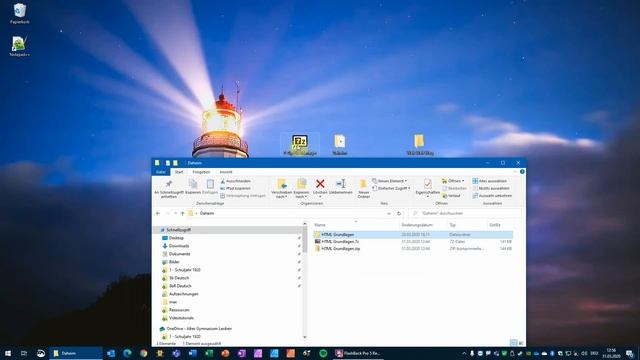Expand the address bar history dropdown

tap(389, 213)
